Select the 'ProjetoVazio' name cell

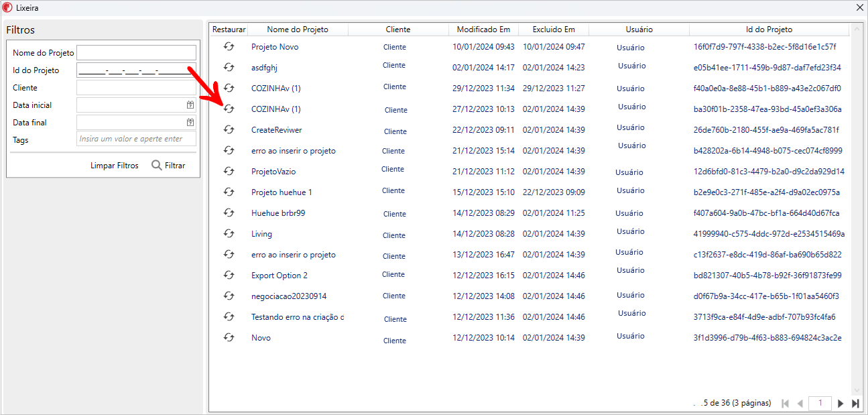(273, 172)
